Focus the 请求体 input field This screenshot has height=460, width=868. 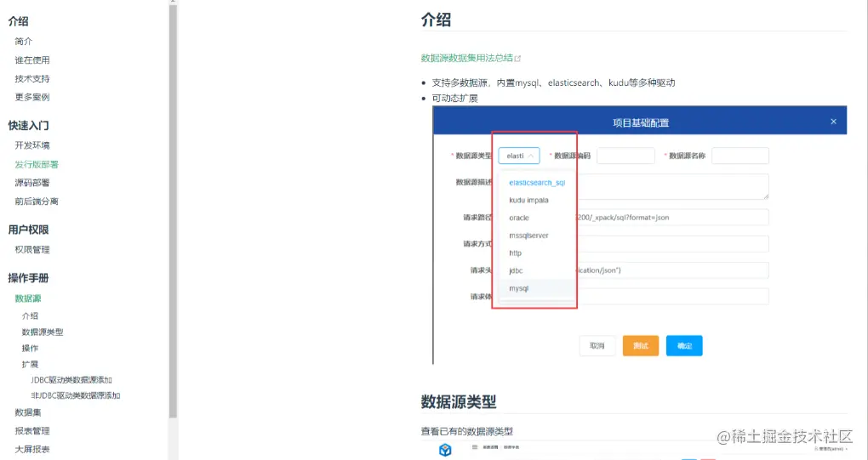pos(673,297)
